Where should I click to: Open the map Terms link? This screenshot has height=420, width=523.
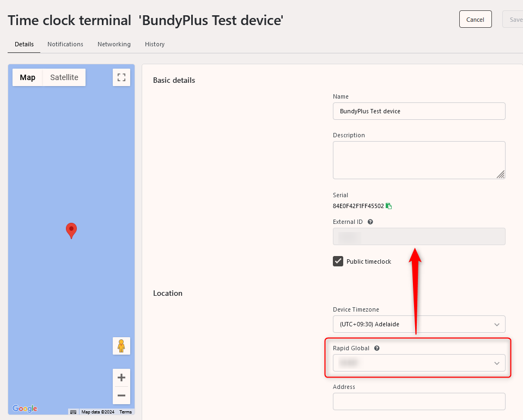[x=125, y=412]
